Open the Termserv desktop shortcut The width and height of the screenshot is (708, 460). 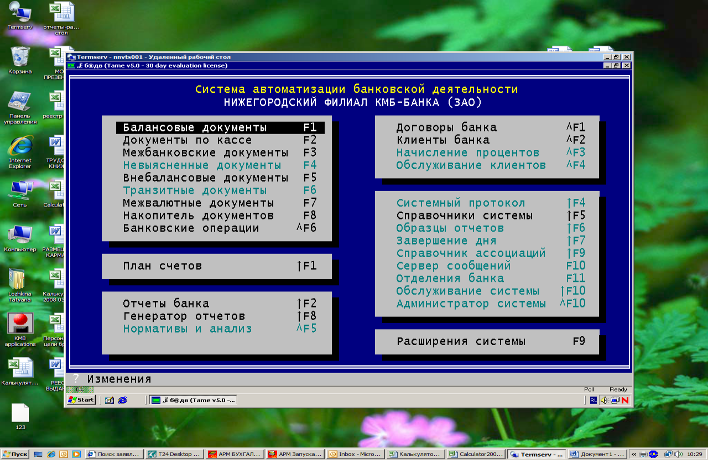click(19, 13)
